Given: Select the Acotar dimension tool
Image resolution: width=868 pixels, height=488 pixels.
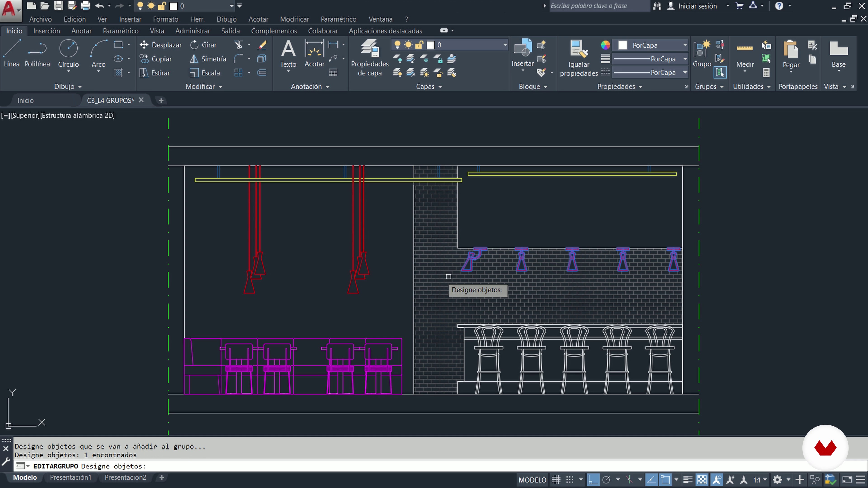Looking at the screenshot, I should click(x=314, y=54).
